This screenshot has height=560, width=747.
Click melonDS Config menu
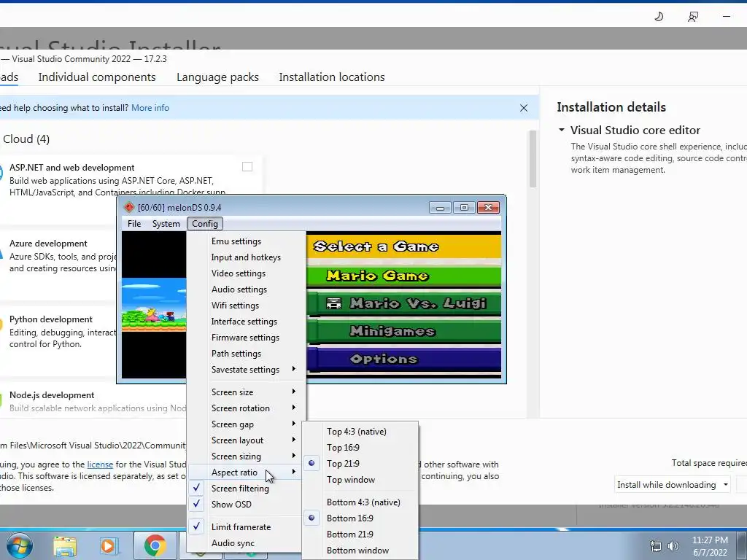click(x=205, y=224)
